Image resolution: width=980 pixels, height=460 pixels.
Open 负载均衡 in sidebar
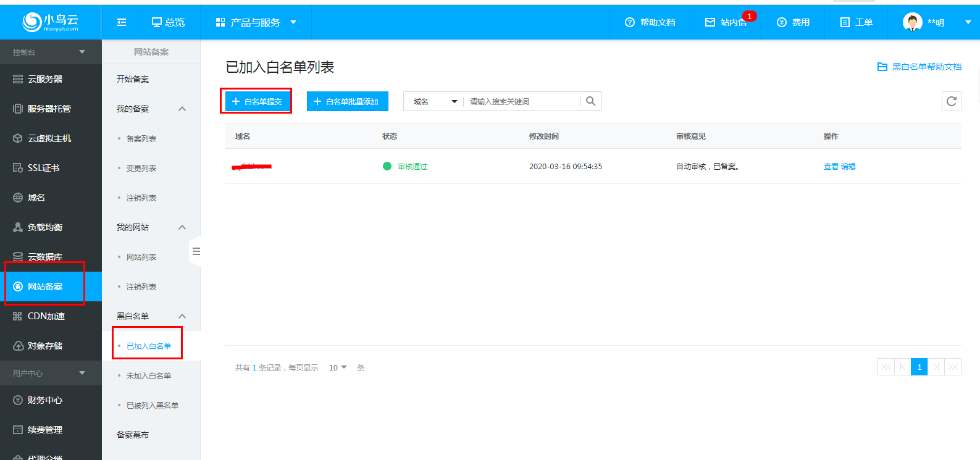[x=51, y=227]
